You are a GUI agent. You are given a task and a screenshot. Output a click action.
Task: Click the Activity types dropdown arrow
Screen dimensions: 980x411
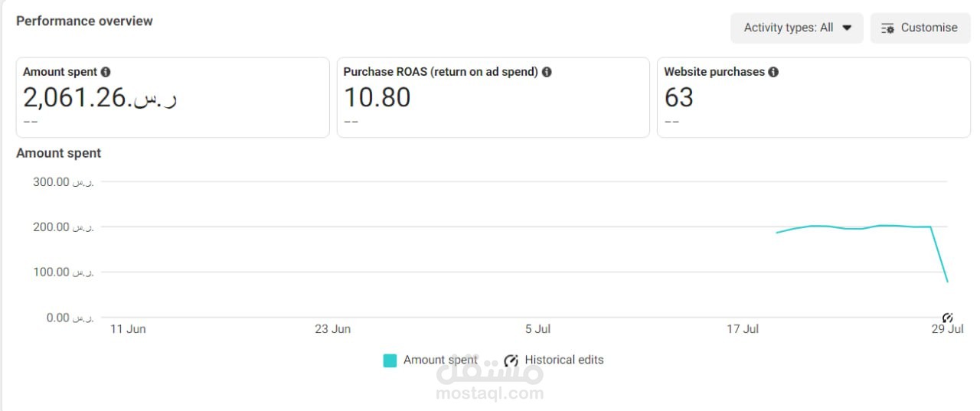(847, 28)
